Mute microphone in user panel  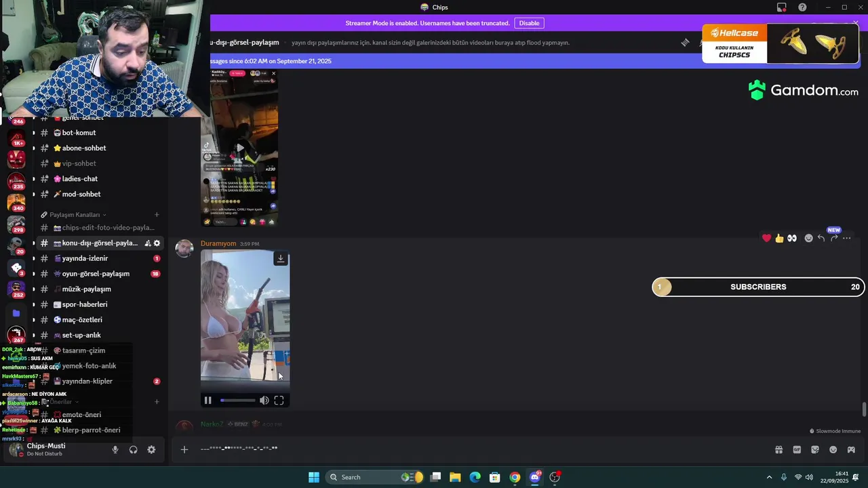click(x=115, y=449)
